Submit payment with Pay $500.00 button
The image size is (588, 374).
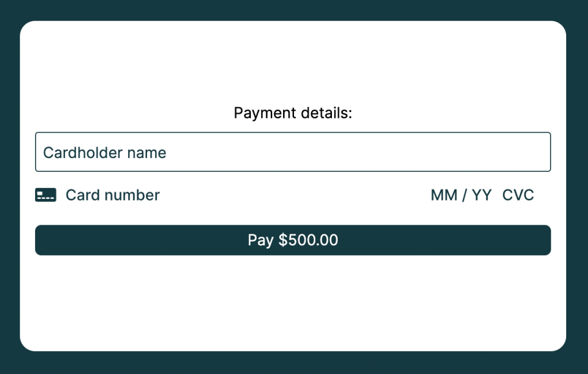click(x=293, y=240)
